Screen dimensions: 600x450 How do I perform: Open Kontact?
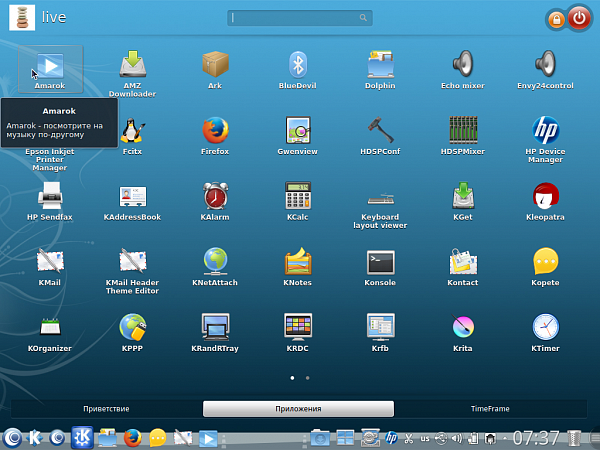[x=463, y=267]
